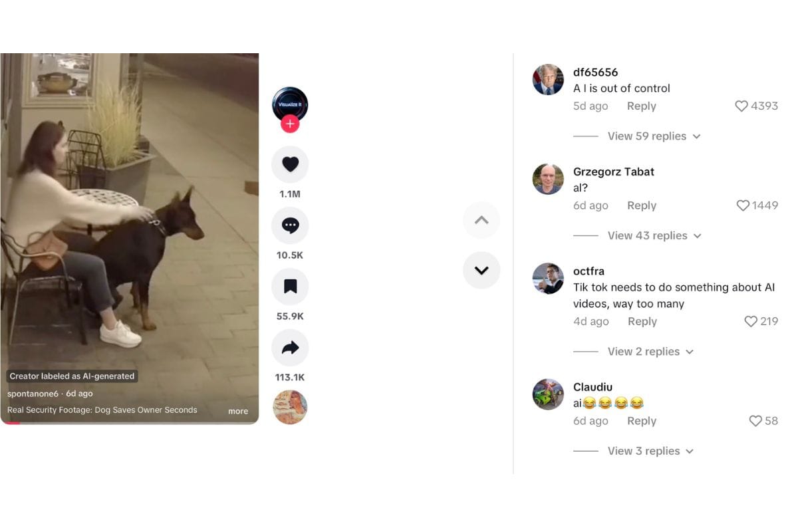The height and width of the screenshot is (532, 798).
Task: Expand View 2 replies
Action: coord(650,352)
